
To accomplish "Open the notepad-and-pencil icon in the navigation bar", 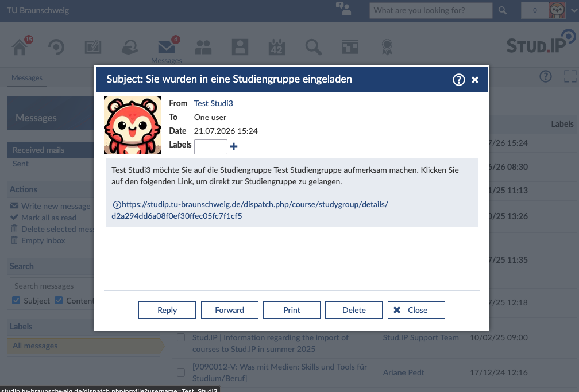I will 92,47.
